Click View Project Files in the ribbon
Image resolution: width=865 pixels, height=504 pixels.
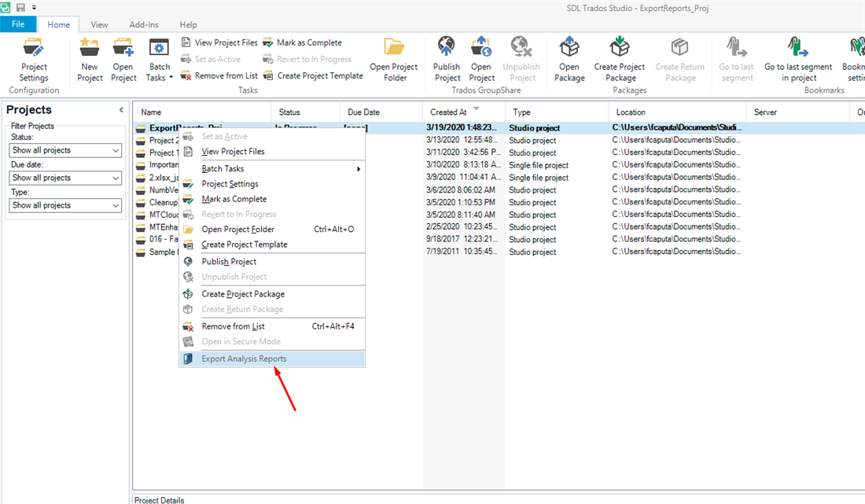click(x=219, y=42)
